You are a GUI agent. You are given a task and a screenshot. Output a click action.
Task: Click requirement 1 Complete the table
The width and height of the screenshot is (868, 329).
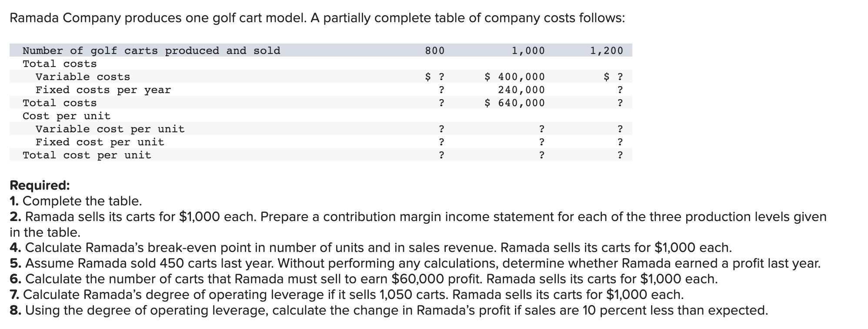(x=76, y=201)
